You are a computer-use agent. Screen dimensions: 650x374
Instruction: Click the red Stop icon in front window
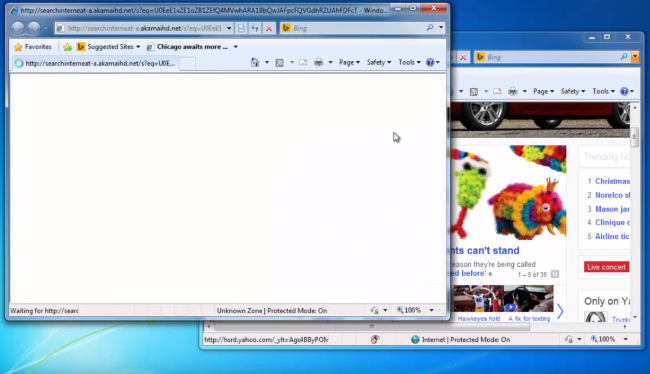tap(269, 28)
